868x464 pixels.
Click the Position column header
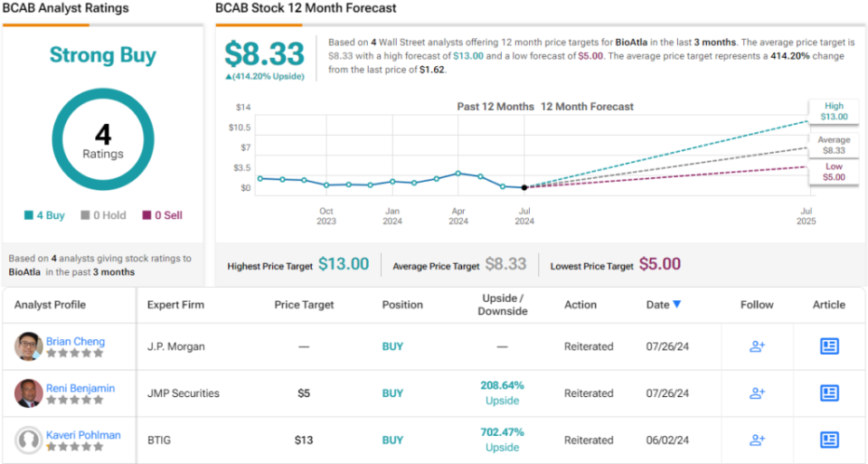(x=402, y=305)
